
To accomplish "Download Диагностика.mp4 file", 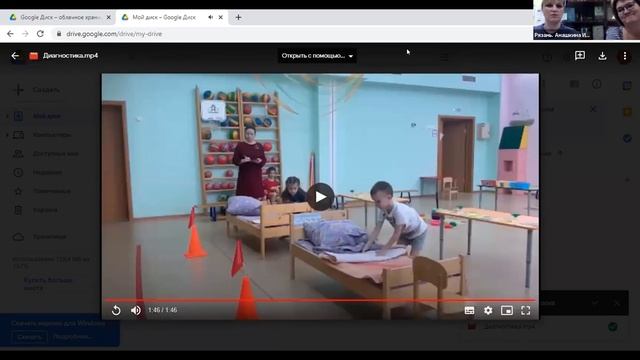I will coord(602,56).
